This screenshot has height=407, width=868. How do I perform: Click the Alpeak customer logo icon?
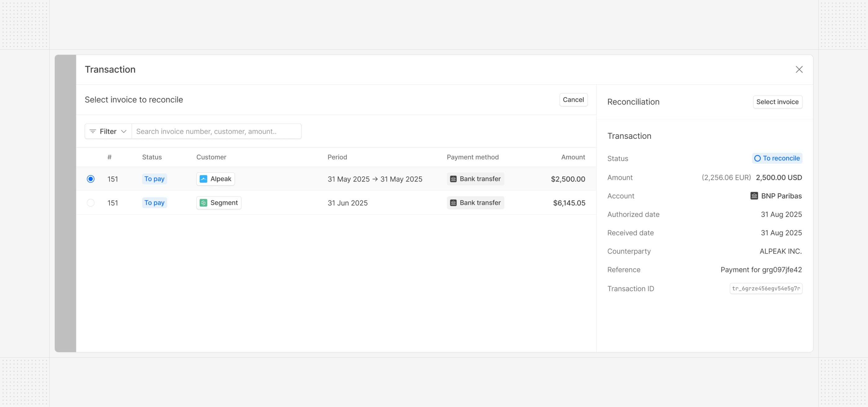203,179
